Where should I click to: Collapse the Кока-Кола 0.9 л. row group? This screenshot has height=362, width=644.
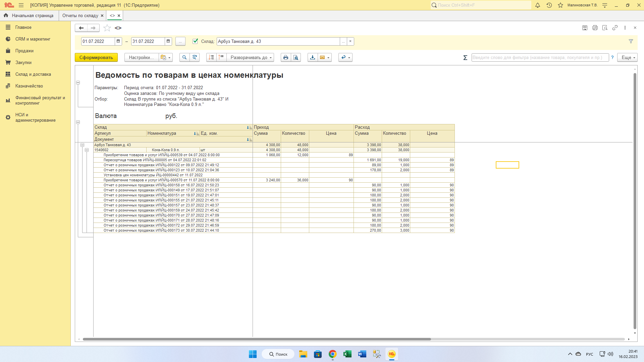click(x=87, y=150)
